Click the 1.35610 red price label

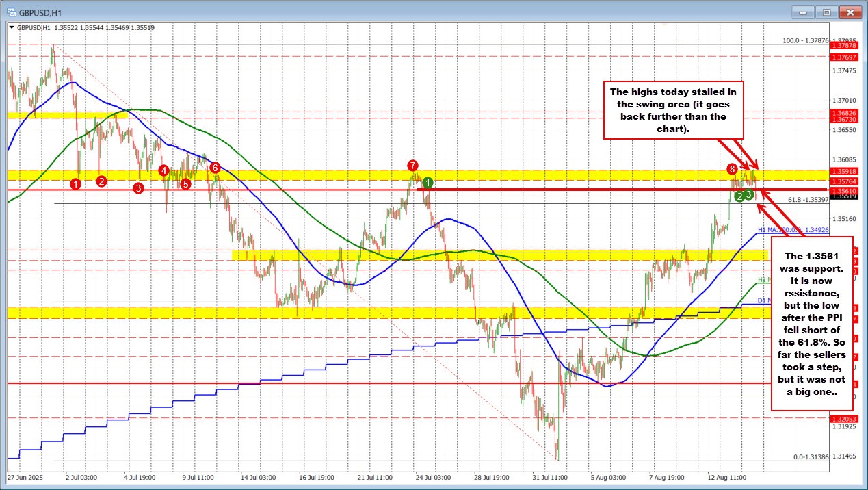[847, 189]
